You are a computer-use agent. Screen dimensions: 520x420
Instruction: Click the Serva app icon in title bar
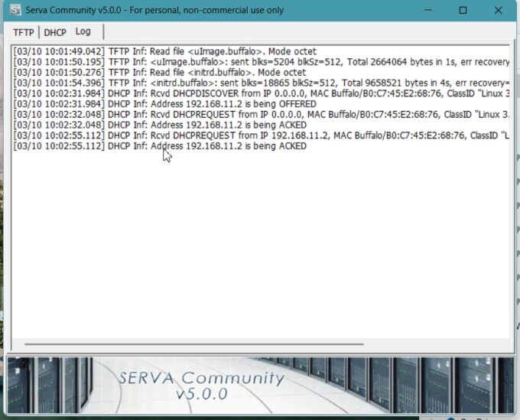pos(15,10)
